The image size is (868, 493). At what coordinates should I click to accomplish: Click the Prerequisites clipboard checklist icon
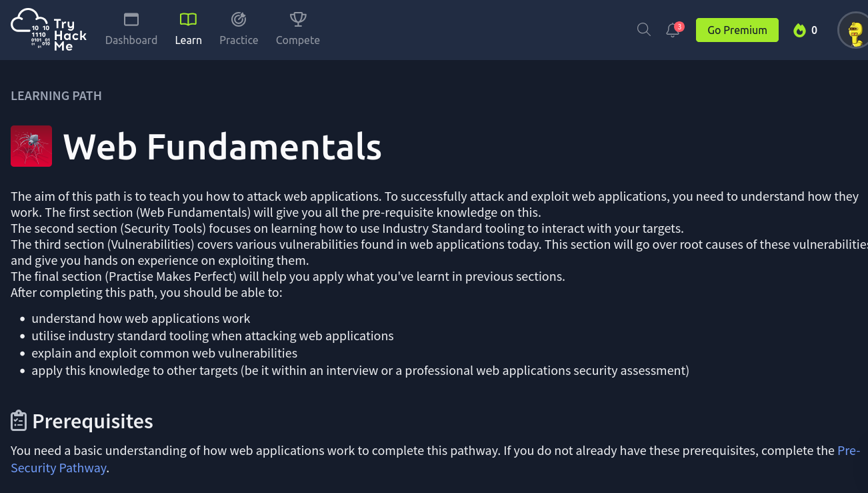[x=19, y=421]
